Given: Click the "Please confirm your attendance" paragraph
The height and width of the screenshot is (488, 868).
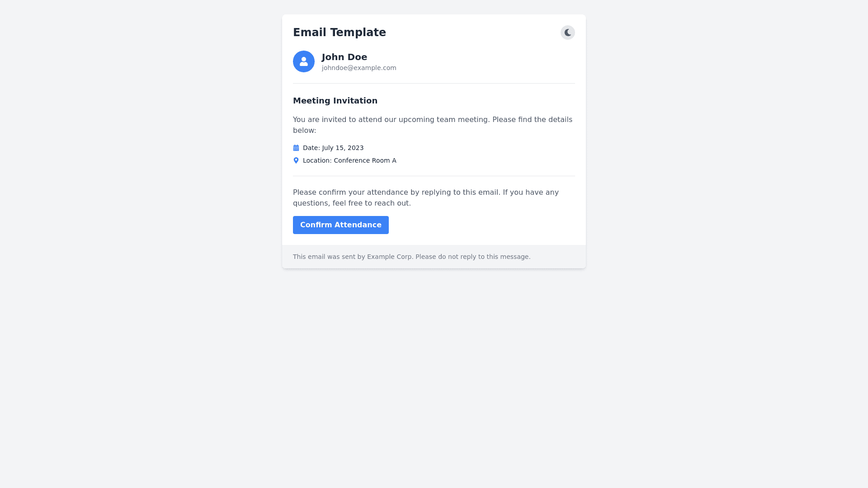Looking at the screenshot, I should coord(425,192).
